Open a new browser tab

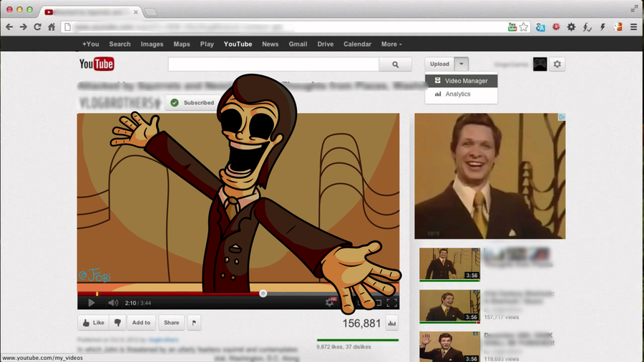tap(151, 12)
